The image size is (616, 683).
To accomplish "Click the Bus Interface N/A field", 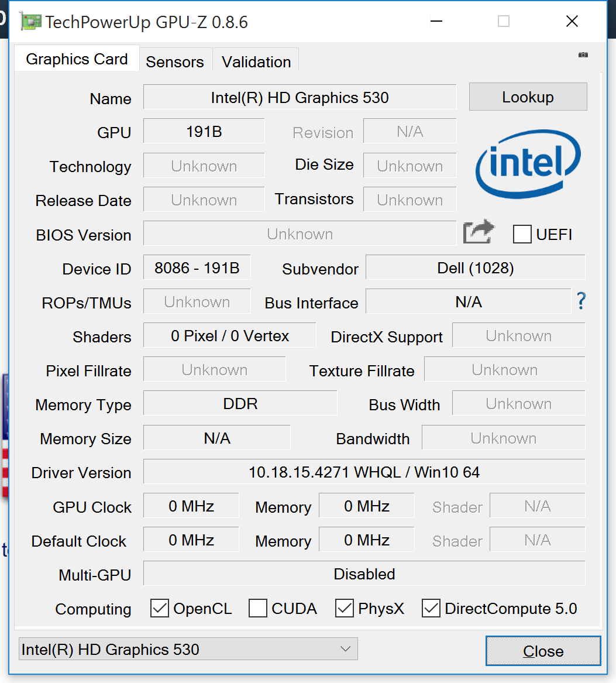I will pyautogui.click(x=469, y=301).
